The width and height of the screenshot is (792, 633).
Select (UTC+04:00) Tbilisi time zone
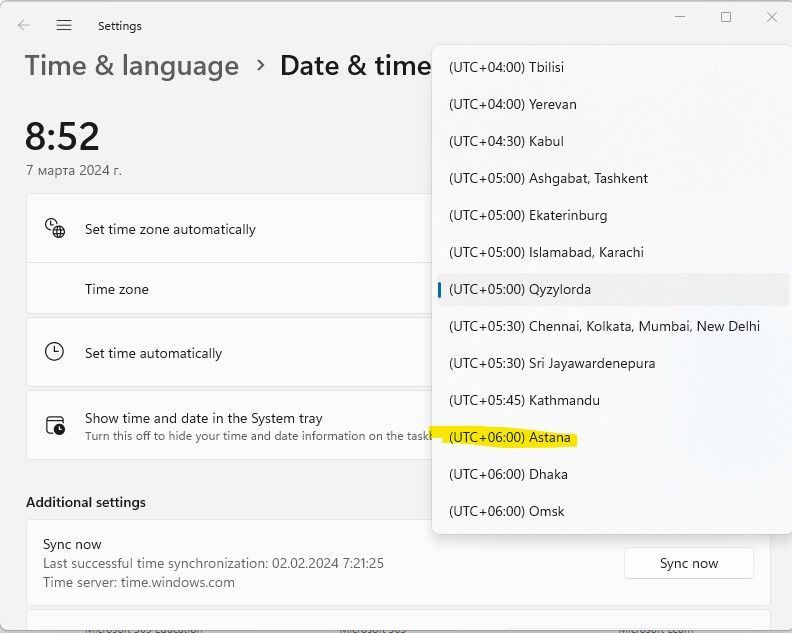612,67
